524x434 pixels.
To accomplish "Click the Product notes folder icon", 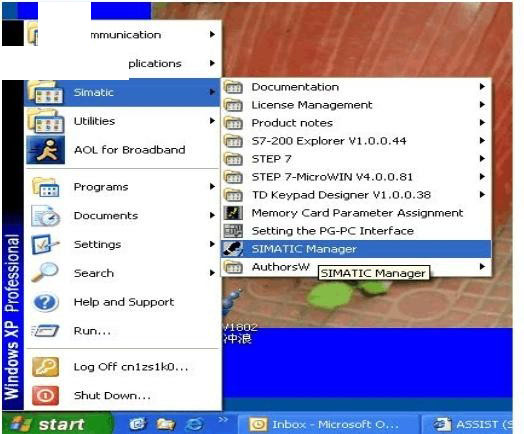I will (233, 123).
